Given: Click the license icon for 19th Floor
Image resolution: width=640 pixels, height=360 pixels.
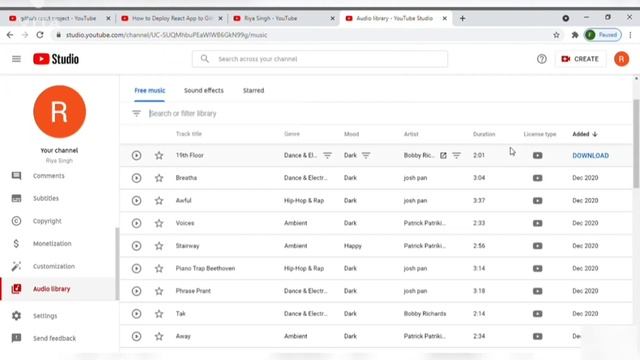Looking at the screenshot, I should [538, 156].
